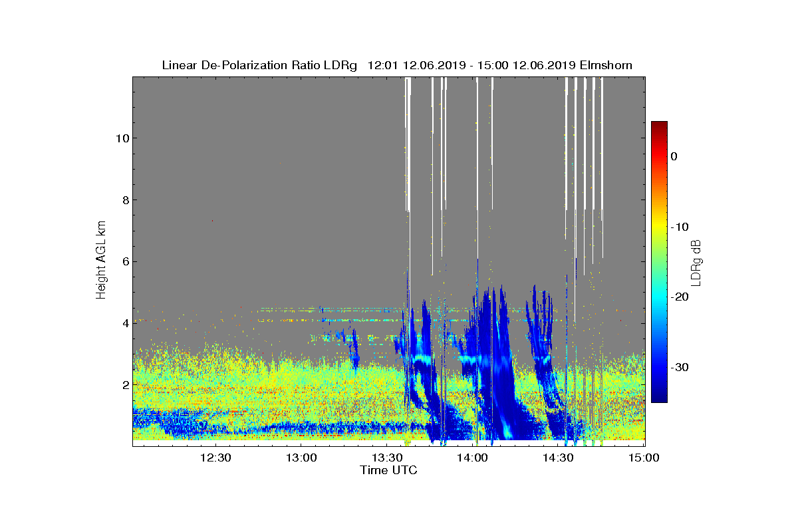Click the dark blue bottom of the colorbar

659,397
